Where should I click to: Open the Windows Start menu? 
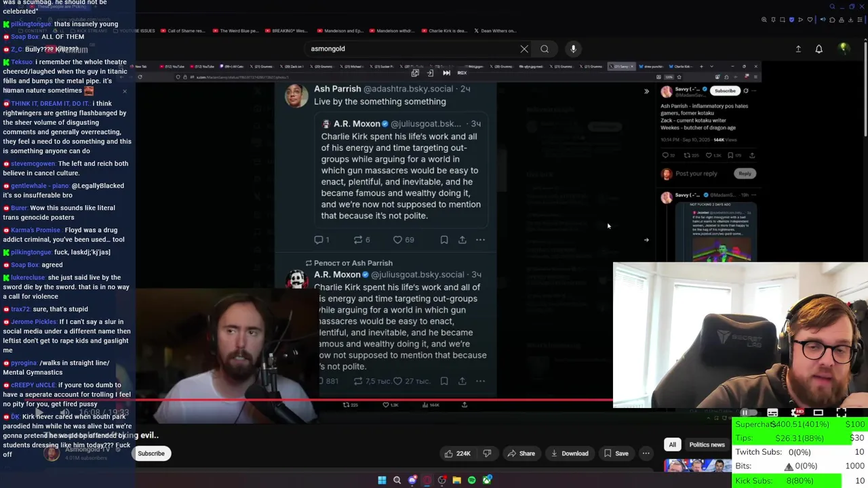point(382,480)
